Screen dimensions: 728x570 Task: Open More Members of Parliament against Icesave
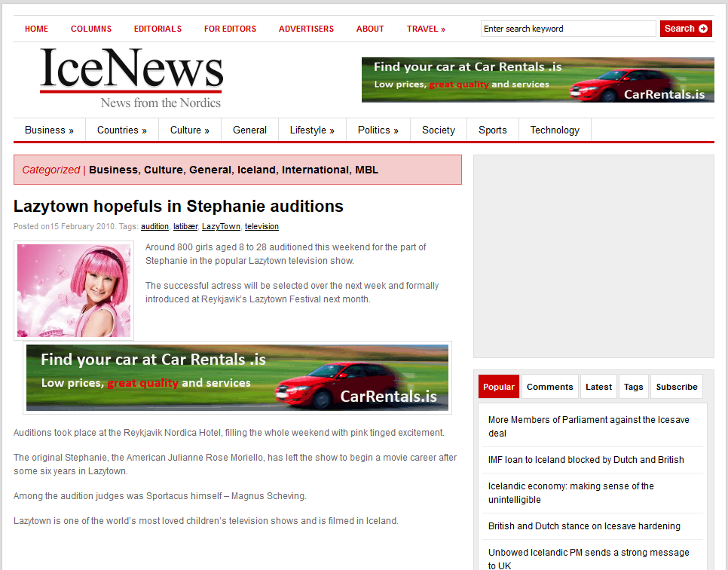pyautogui.click(x=589, y=427)
